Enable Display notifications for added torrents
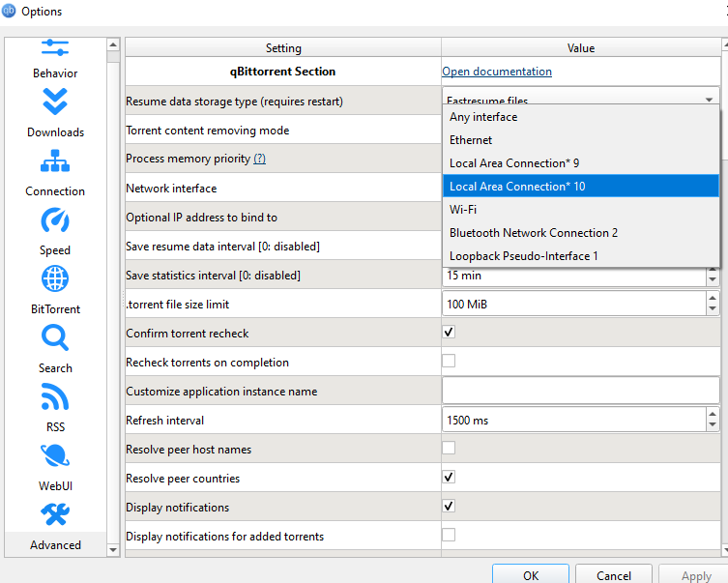The image size is (728, 583). point(449,535)
